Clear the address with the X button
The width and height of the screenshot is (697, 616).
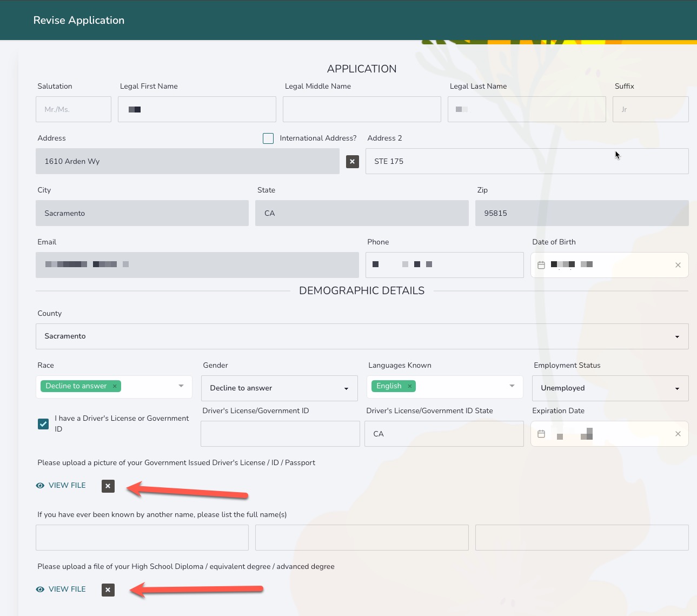coord(353,161)
